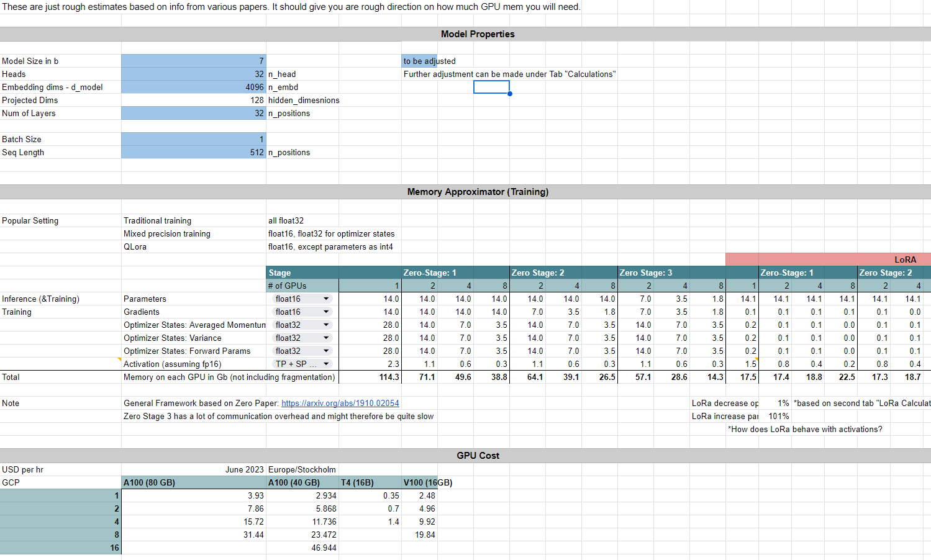931x560 pixels.
Task: Select the 'n_head' label cell
Action: click(x=302, y=74)
